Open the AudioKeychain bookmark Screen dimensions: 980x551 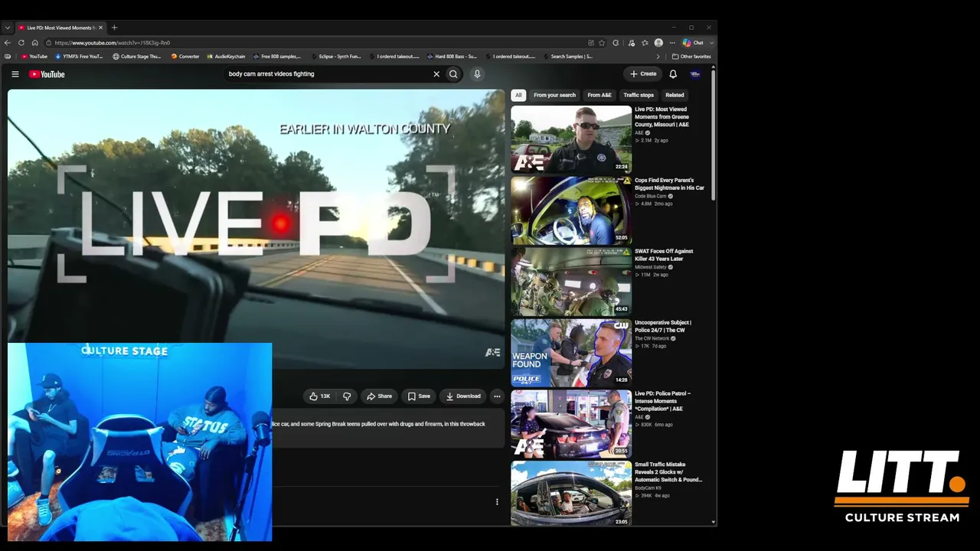point(226,57)
